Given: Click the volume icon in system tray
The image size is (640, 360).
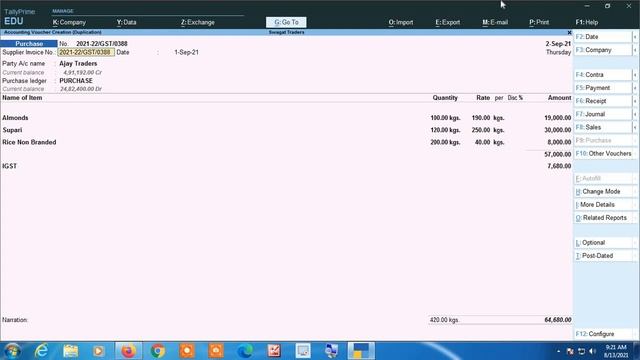Looking at the screenshot, I should coord(592,351).
